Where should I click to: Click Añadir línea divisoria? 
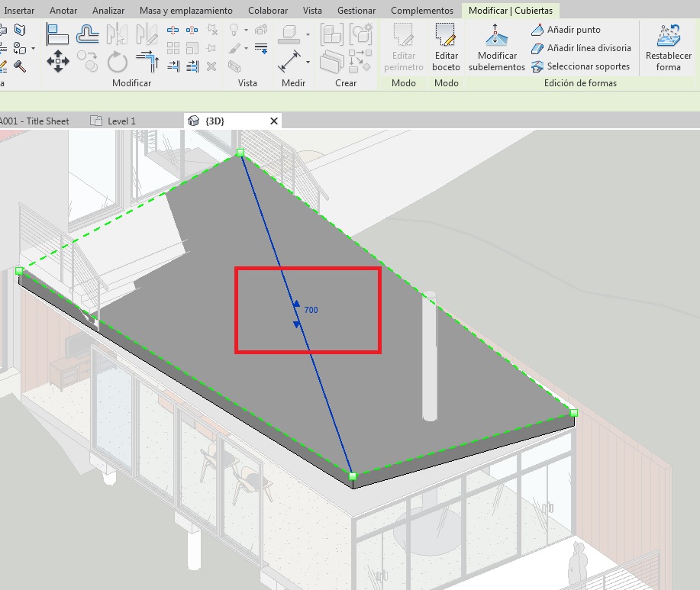click(x=581, y=48)
